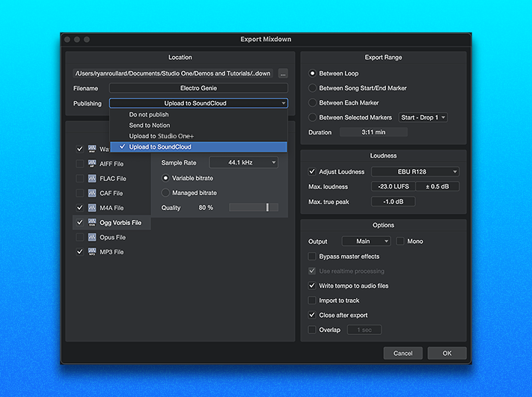
Task: Uncheck the MP3 File checkbox
Action: point(80,252)
